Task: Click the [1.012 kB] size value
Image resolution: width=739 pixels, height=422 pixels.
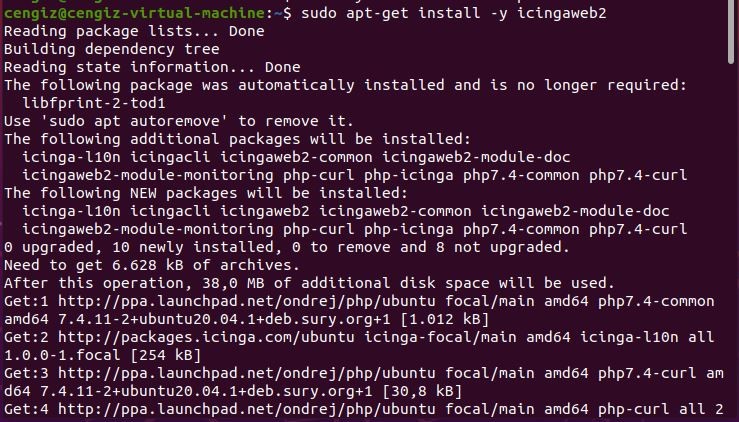Action: [444, 319]
